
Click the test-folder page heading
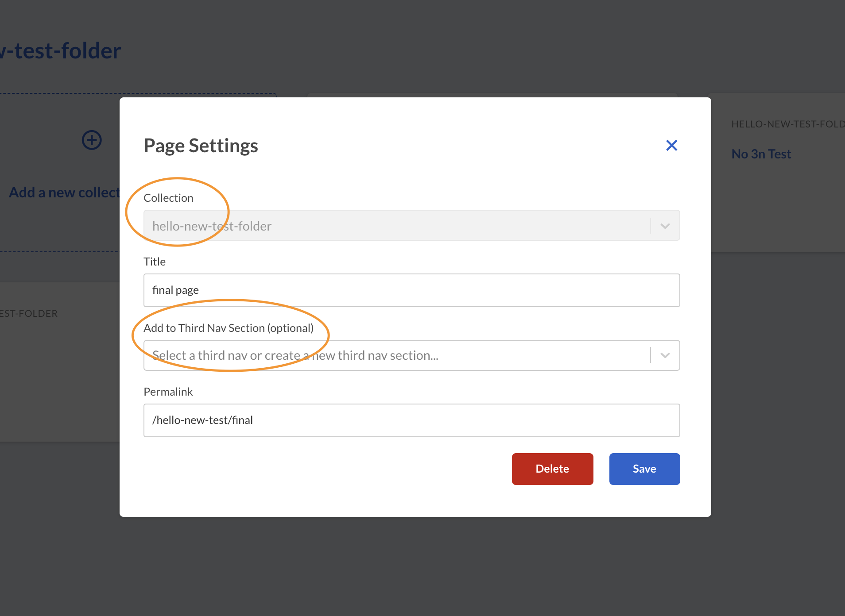[60, 50]
